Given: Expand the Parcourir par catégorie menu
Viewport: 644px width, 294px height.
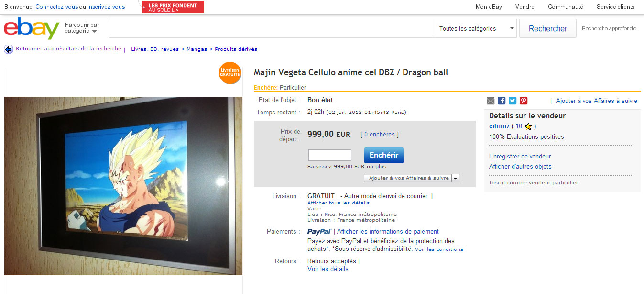Looking at the screenshot, I should pos(82,28).
